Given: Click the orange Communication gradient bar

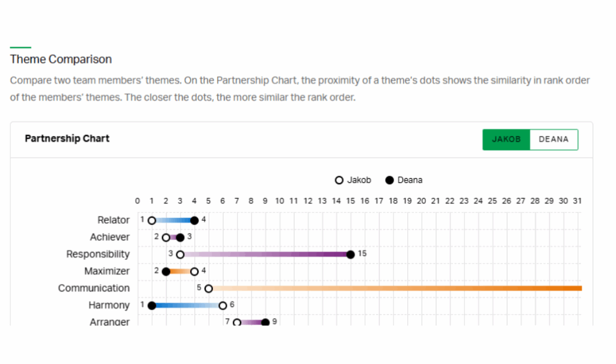Looking at the screenshot, I should [395, 289].
